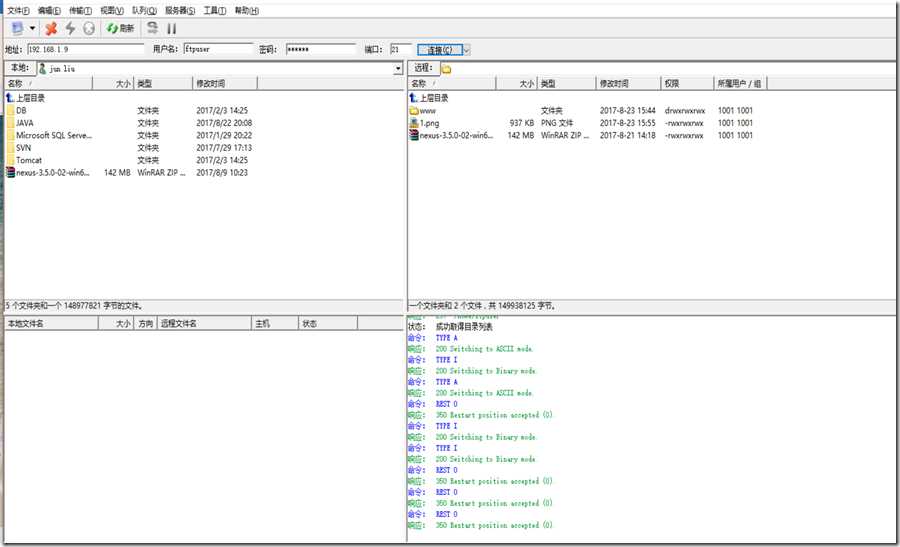Open the 编辑(E) menu

tap(49, 10)
